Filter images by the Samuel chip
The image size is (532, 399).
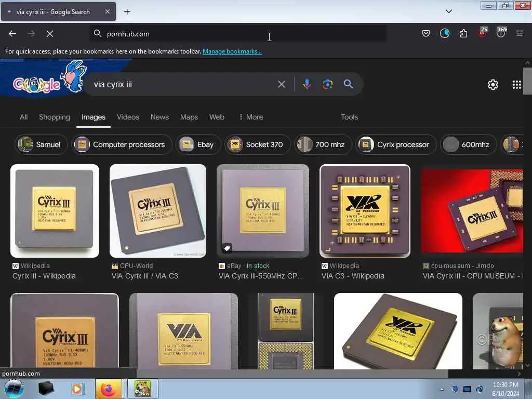(x=41, y=144)
